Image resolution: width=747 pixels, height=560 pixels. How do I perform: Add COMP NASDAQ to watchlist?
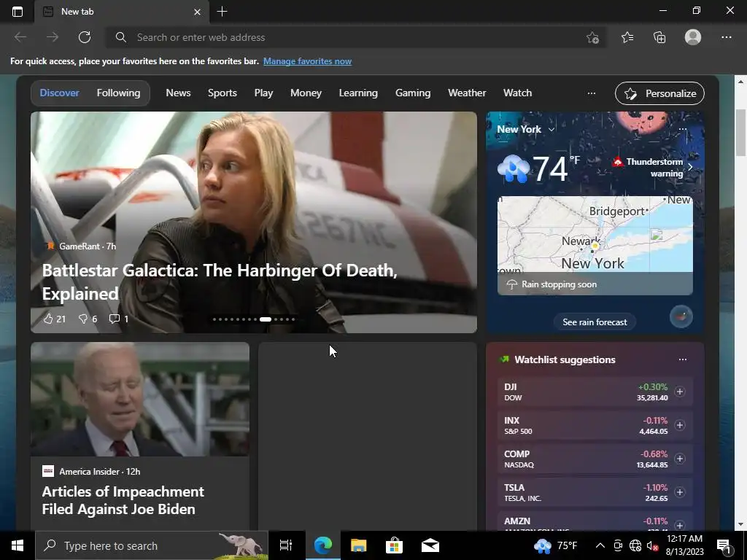pos(680,459)
